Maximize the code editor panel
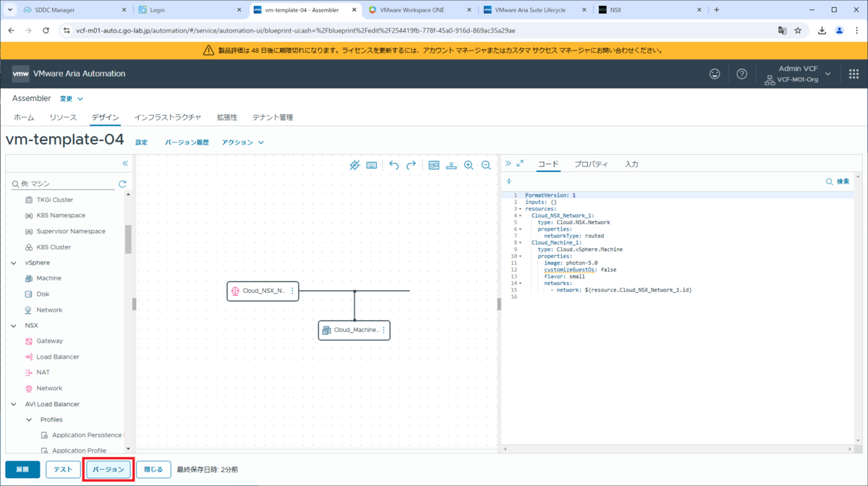 (x=520, y=163)
